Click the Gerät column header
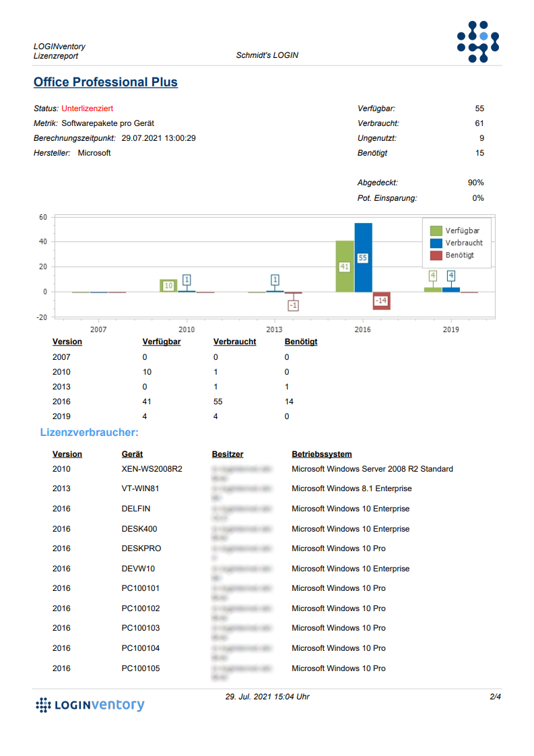The width and height of the screenshot is (534, 756). coord(132,454)
